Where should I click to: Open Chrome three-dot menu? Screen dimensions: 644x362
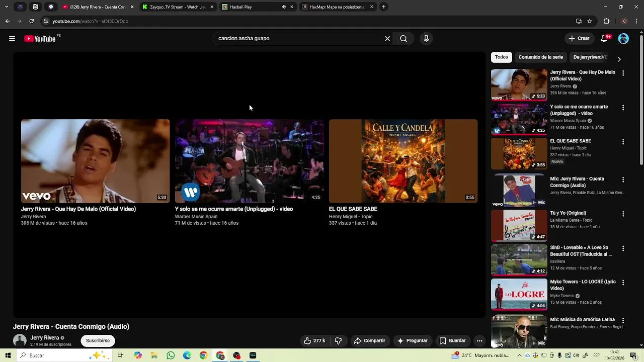(636, 21)
